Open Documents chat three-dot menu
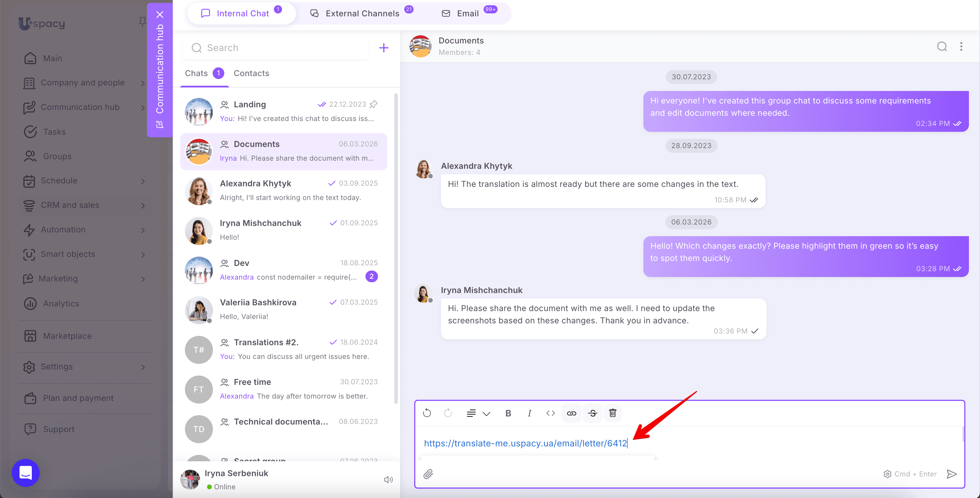Viewport: 980px width, 498px height. click(961, 46)
